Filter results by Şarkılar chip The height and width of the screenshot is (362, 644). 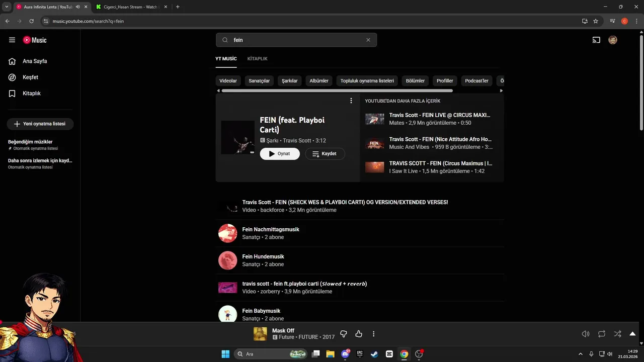289,81
